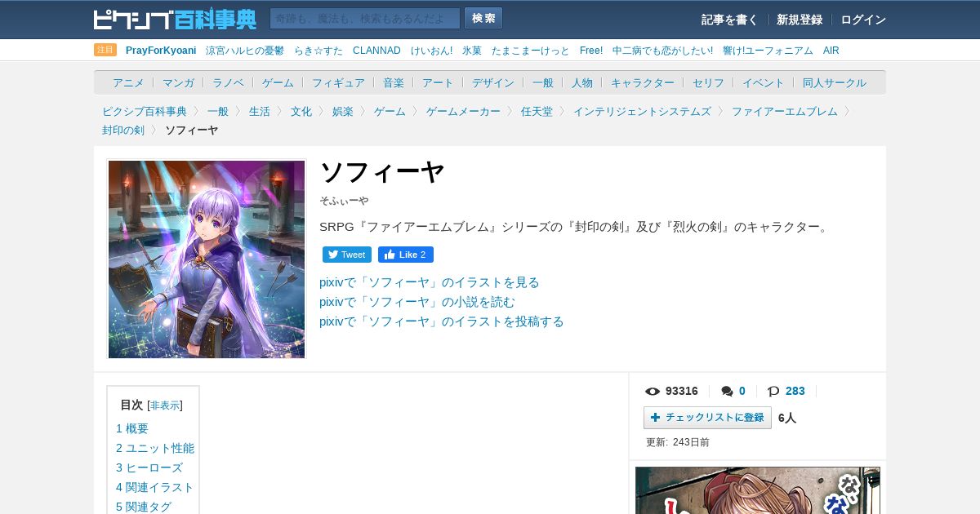
Task: Open 記事を書く link
Action: tap(729, 20)
